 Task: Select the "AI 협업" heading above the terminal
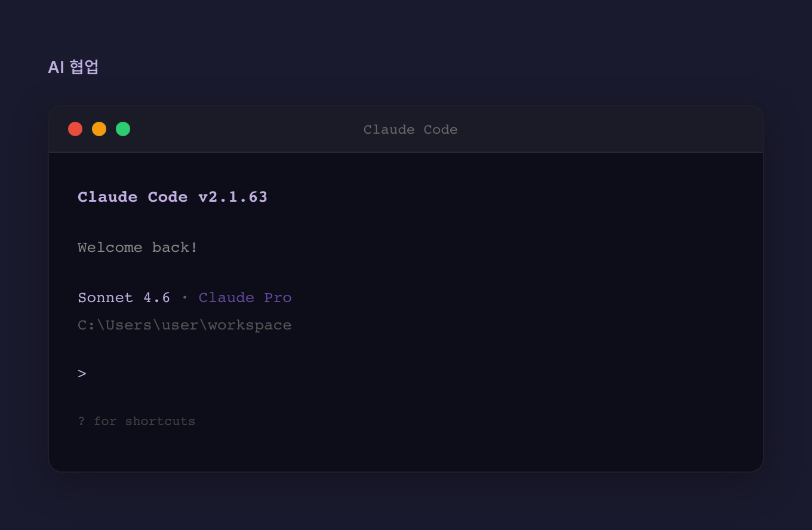(x=73, y=67)
